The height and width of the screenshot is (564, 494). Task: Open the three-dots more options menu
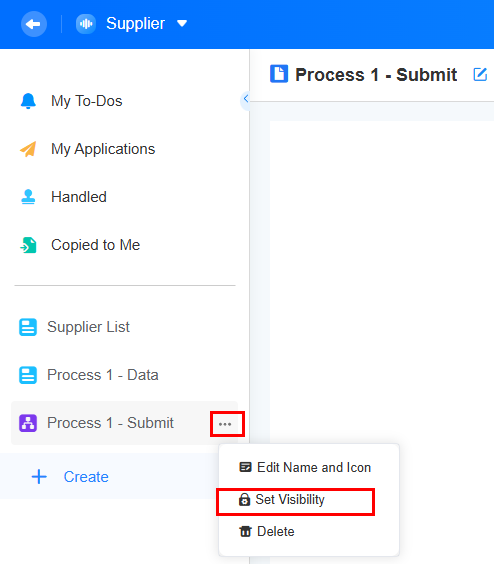click(x=225, y=424)
